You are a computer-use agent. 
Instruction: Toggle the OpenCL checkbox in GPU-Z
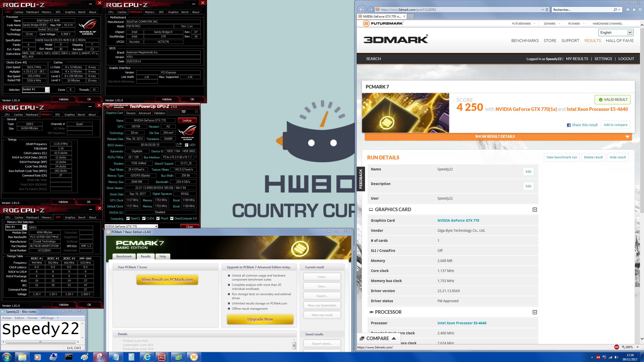click(128, 218)
